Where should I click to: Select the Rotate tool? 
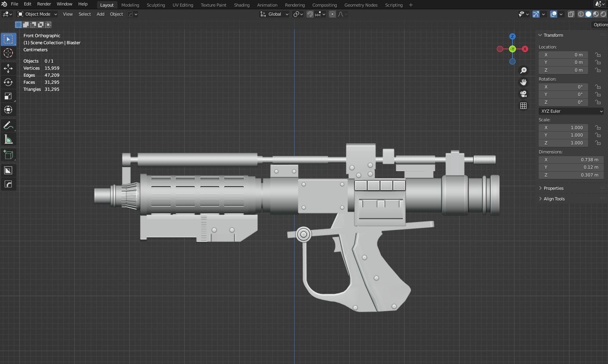click(8, 82)
